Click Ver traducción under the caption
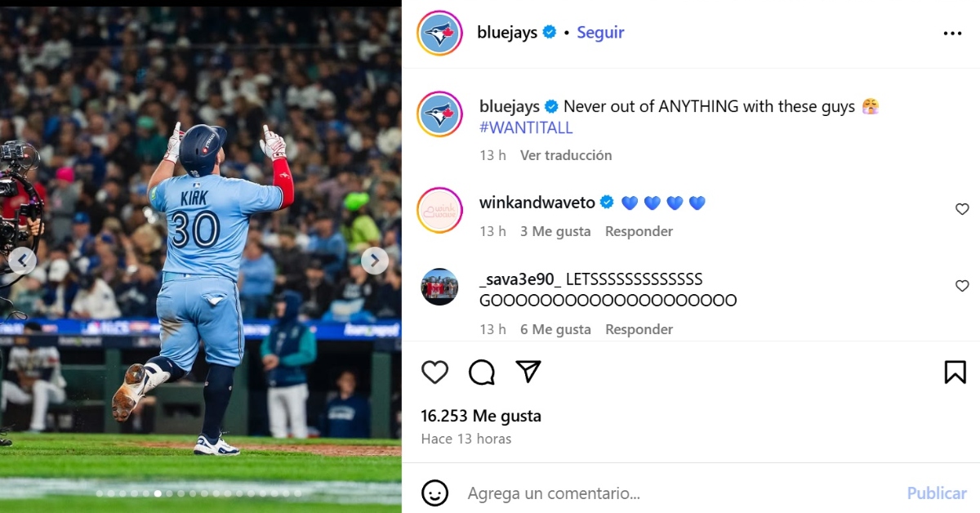The image size is (980, 513). click(x=566, y=154)
